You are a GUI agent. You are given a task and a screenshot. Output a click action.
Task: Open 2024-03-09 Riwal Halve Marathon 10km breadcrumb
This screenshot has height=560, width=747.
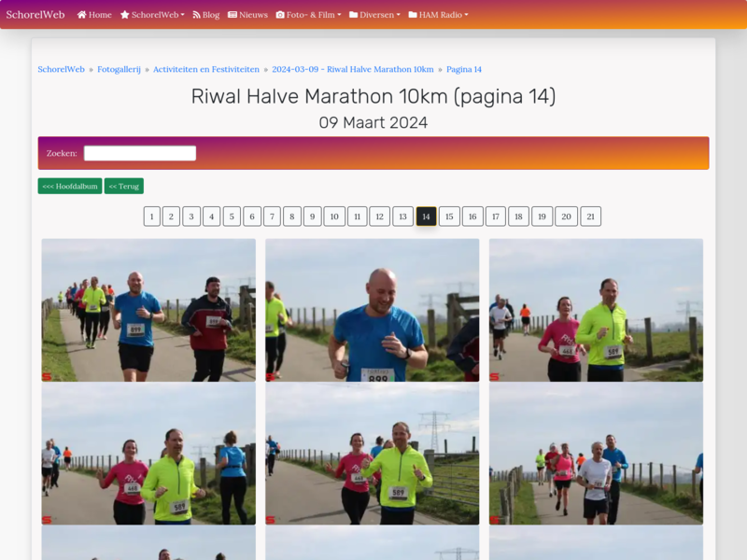coord(353,69)
